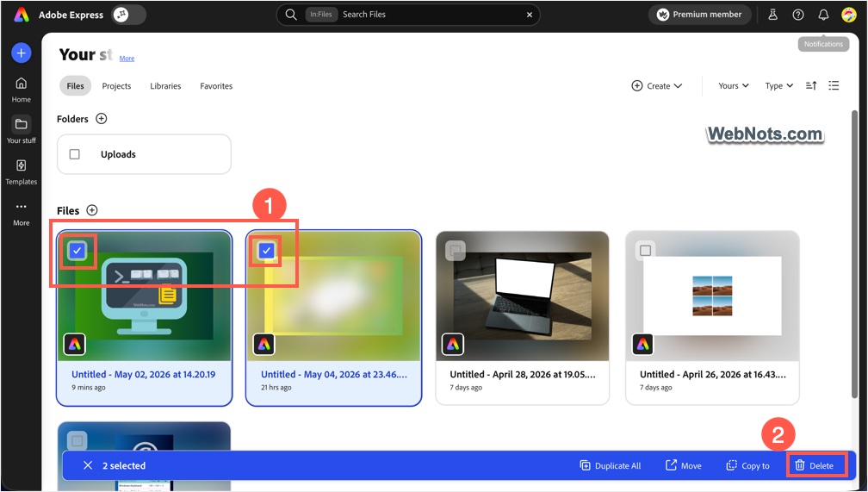Add a new folder with plus icon
The width and height of the screenshot is (868, 492).
pos(102,119)
